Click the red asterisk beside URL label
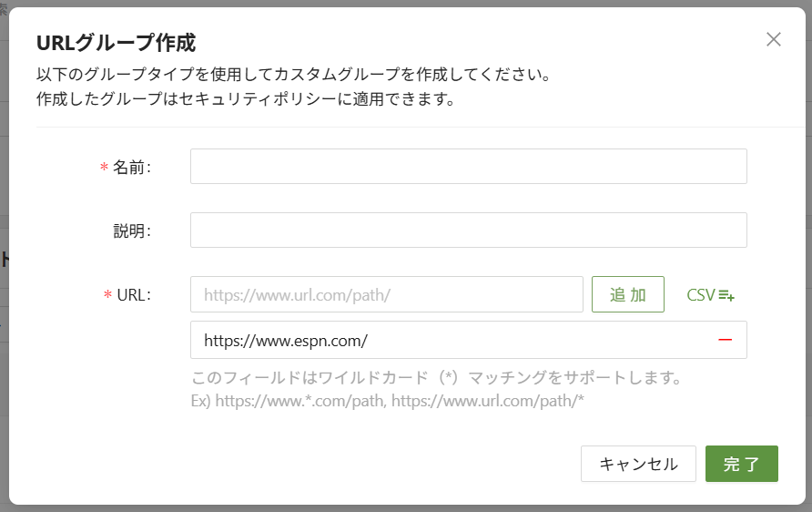 pos(107,295)
